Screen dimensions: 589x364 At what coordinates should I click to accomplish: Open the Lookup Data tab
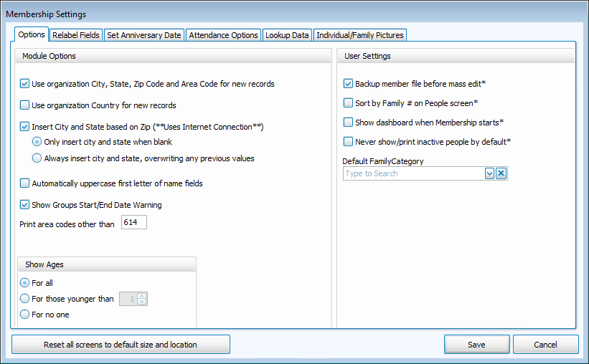click(x=286, y=35)
